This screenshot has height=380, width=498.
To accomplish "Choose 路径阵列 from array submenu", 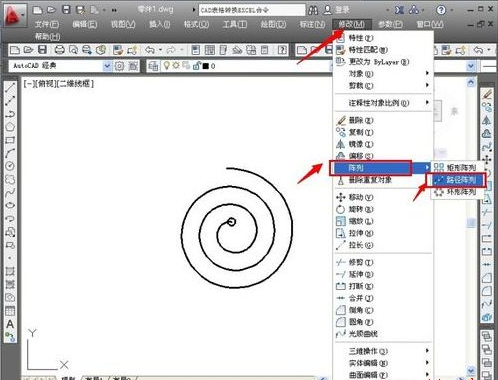I will (456, 180).
